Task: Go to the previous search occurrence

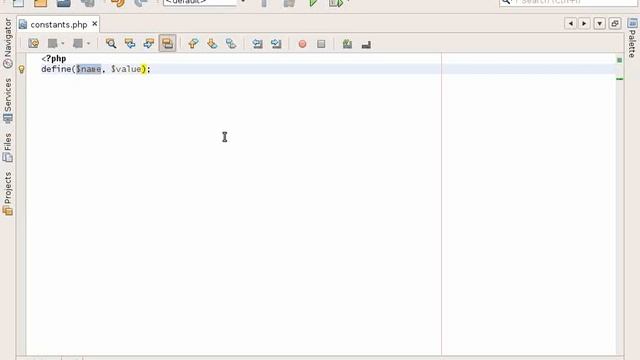Action: tap(130, 43)
